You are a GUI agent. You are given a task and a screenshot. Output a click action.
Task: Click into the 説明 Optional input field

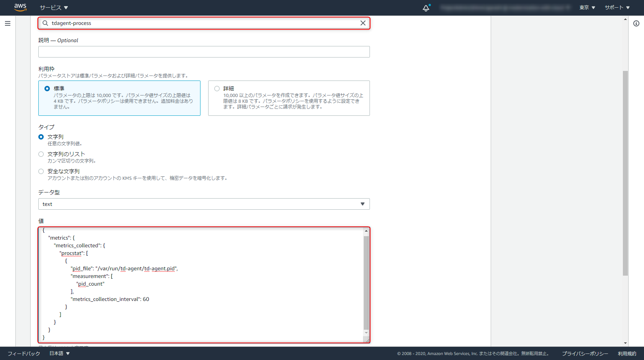tap(204, 52)
